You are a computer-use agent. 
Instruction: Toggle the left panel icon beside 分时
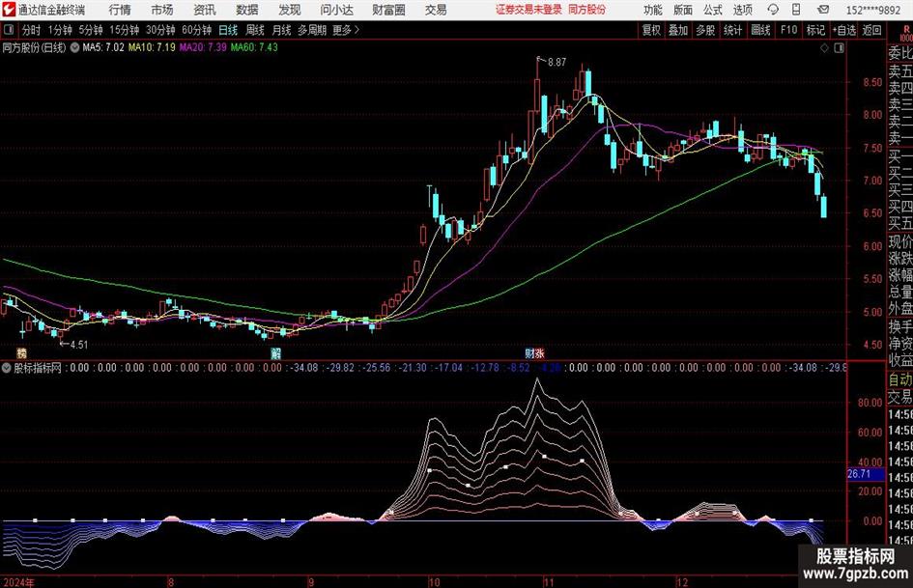tap(8, 30)
